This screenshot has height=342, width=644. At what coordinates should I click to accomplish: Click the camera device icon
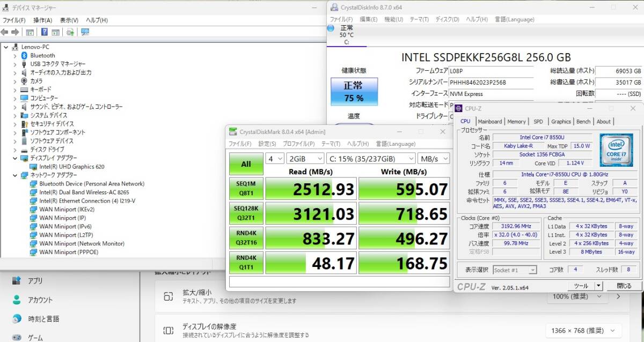[x=24, y=81]
